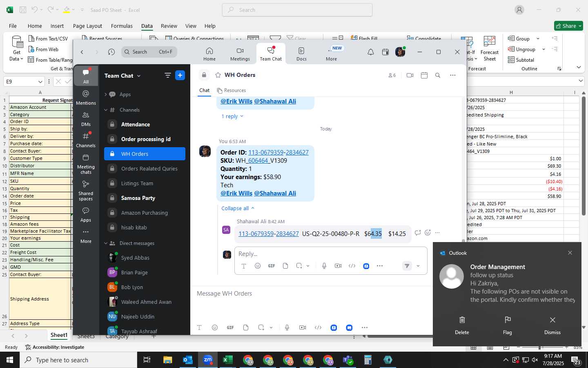This screenshot has width=588, height=368.
Task: Collapse Direct messages section
Action: (x=106, y=243)
